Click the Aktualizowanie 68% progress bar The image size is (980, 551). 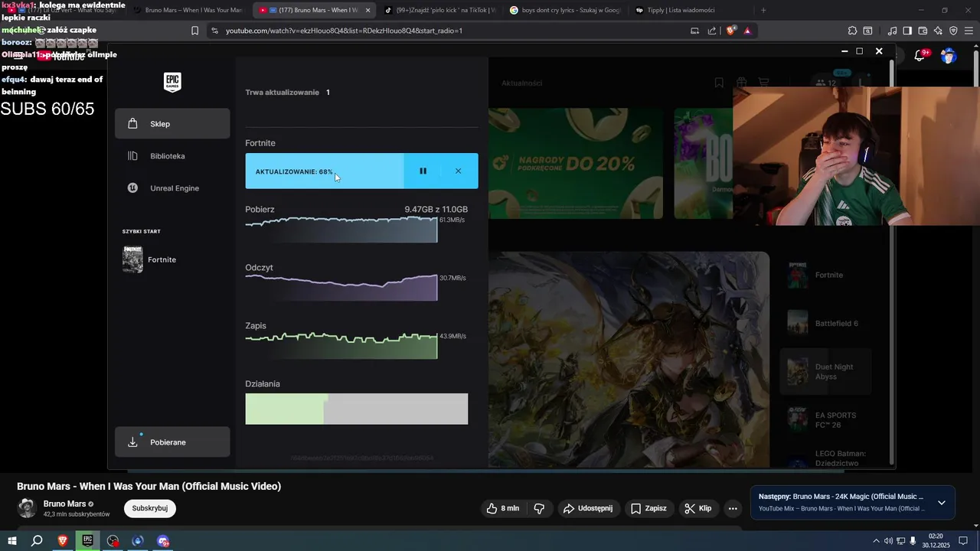point(325,171)
